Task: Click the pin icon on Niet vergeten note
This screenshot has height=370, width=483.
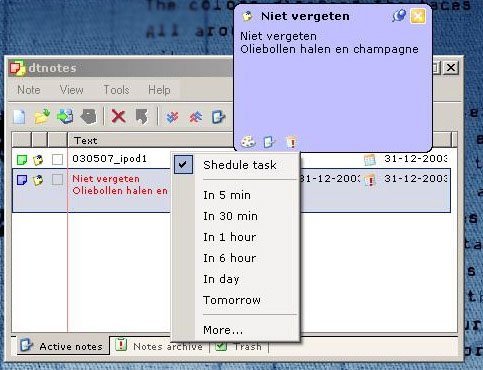Action: [x=399, y=16]
